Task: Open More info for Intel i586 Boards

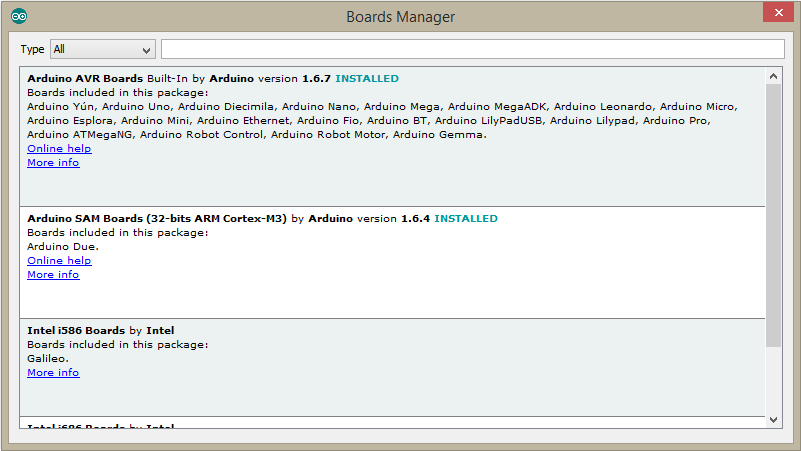Action: tap(53, 372)
